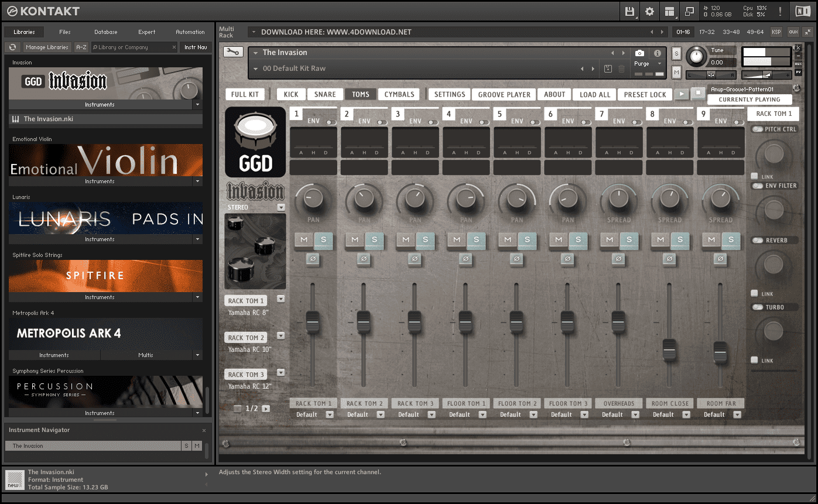Click the PRESET LOCK button
Image resolution: width=818 pixels, height=504 pixels.
645,94
